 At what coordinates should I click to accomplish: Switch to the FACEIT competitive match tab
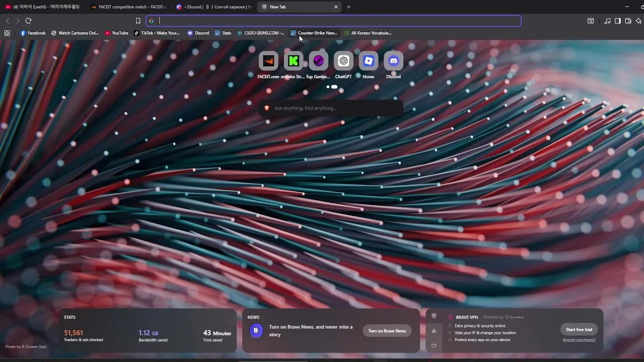tap(129, 7)
